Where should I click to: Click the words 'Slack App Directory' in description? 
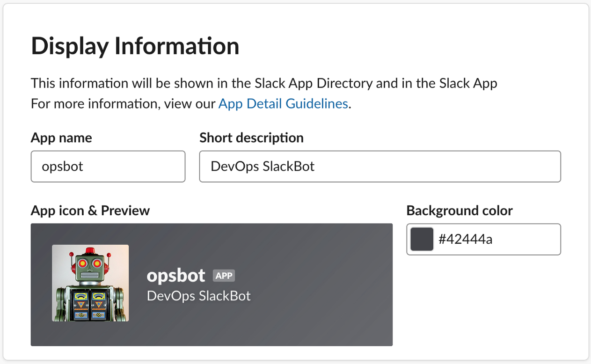pyautogui.click(x=314, y=84)
